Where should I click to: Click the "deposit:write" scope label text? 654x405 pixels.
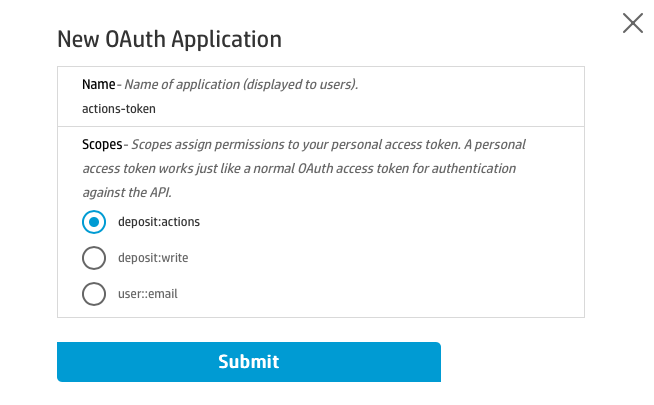pyautogui.click(x=153, y=258)
